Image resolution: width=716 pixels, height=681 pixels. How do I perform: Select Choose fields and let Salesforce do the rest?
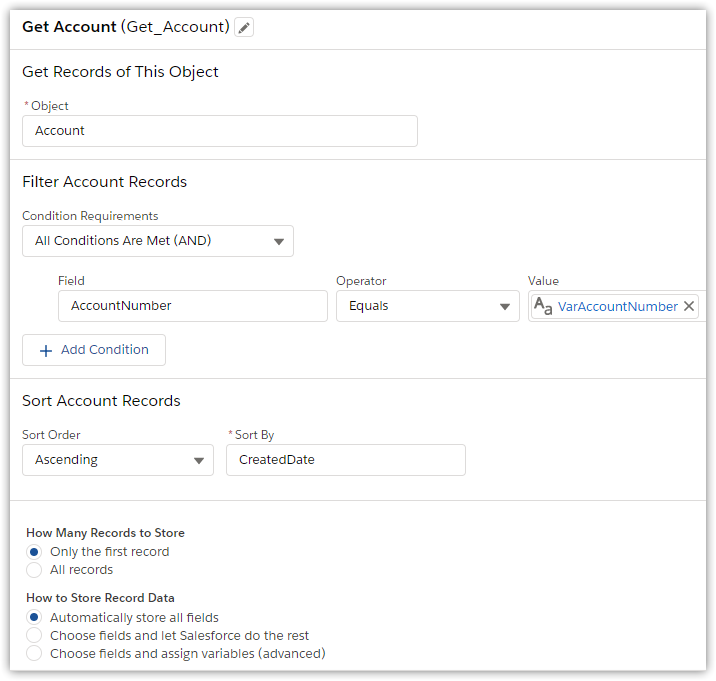(x=34, y=636)
